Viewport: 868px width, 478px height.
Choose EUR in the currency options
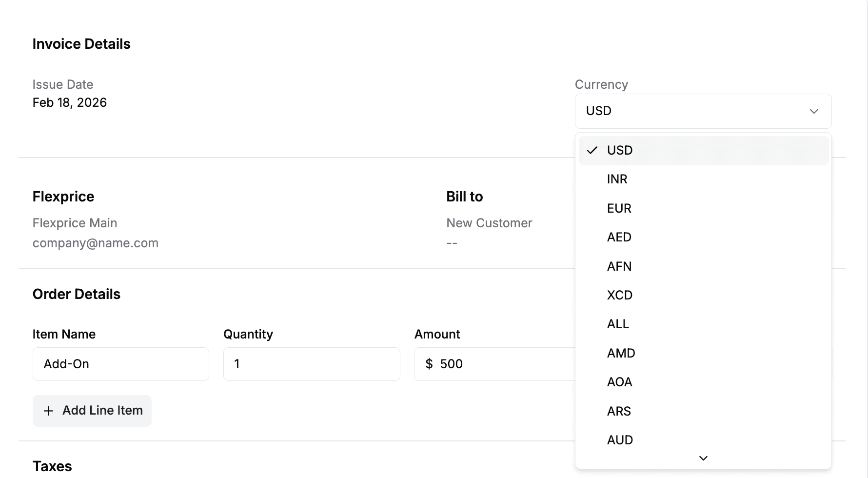619,208
